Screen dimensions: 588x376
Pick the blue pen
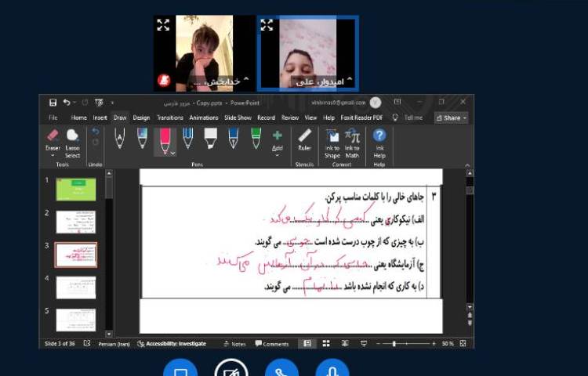[x=234, y=138]
